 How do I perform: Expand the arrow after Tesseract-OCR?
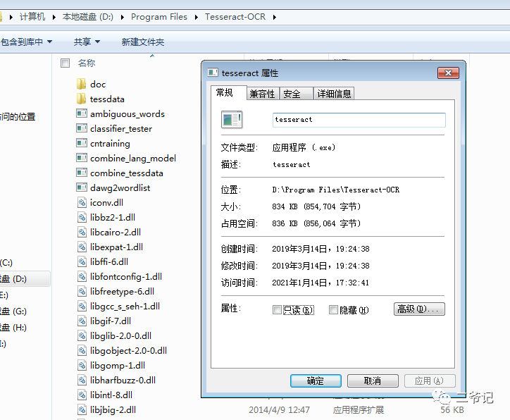[275, 17]
